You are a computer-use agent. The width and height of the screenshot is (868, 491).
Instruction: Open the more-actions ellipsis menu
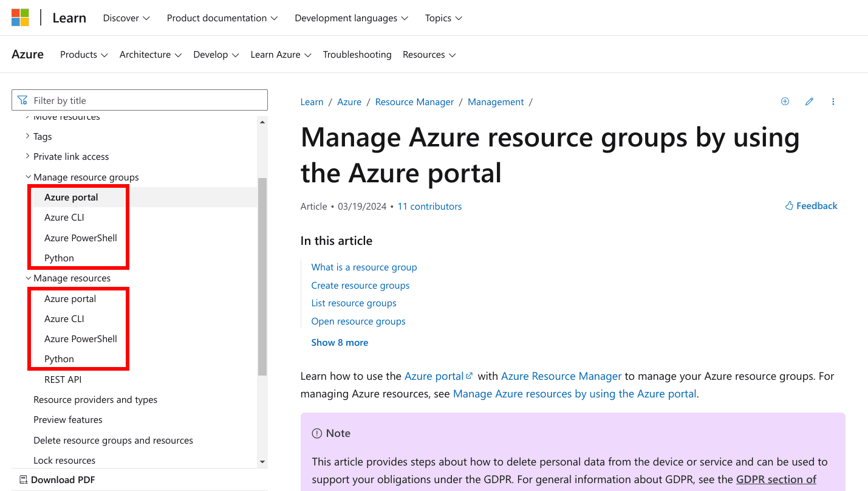pos(833,101)
